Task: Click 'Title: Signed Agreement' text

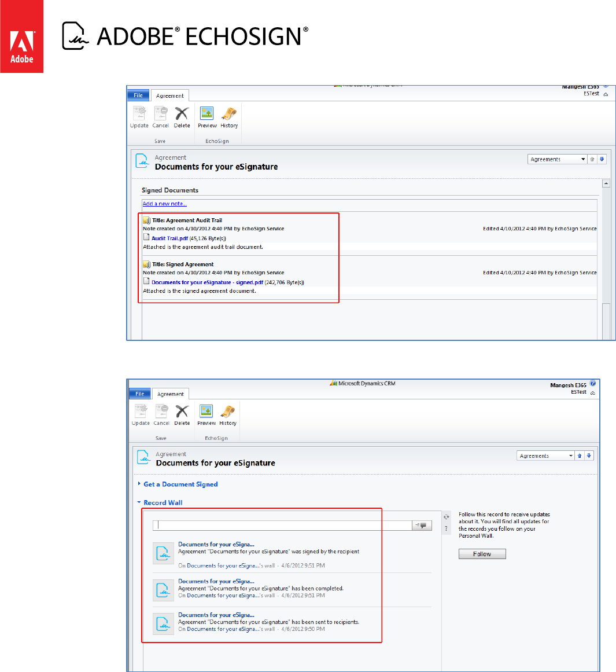Action: 183,265
